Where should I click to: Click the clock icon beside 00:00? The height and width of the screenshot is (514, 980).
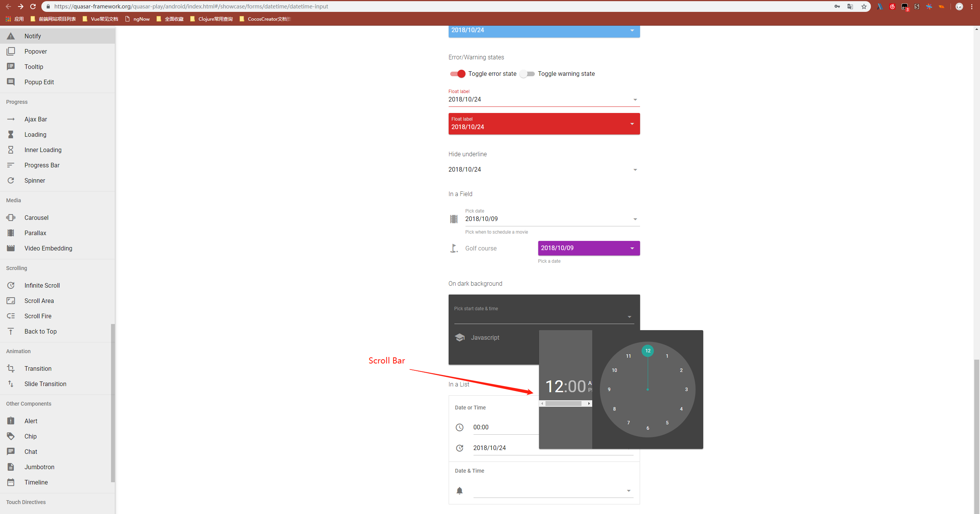point(459,427)
